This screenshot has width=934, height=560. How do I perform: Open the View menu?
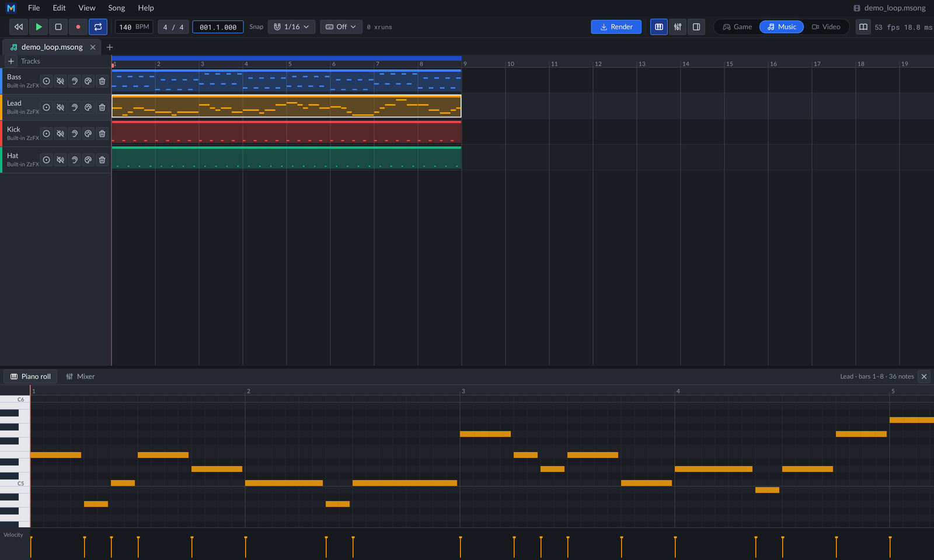[87, 8]
